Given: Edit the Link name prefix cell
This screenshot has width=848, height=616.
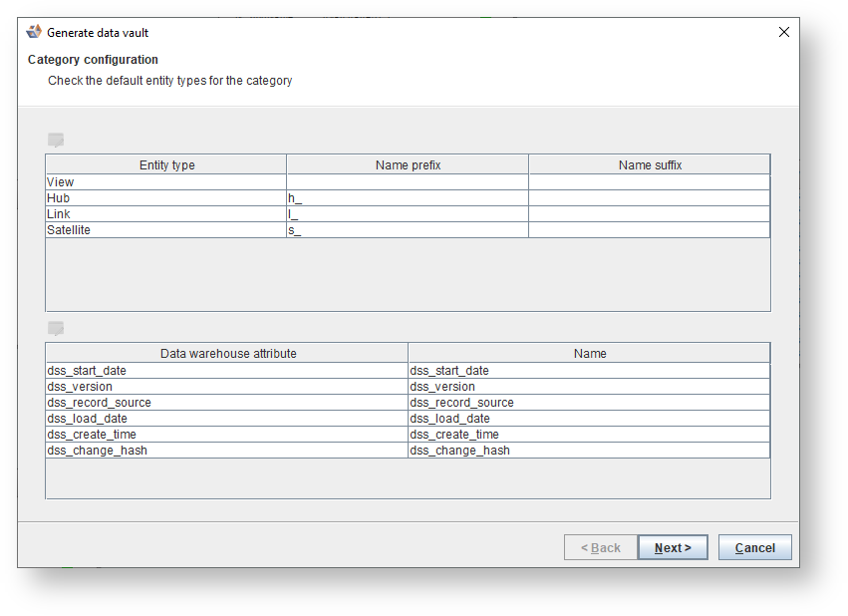Looking at the screenshot, I should tap(407, 214).
